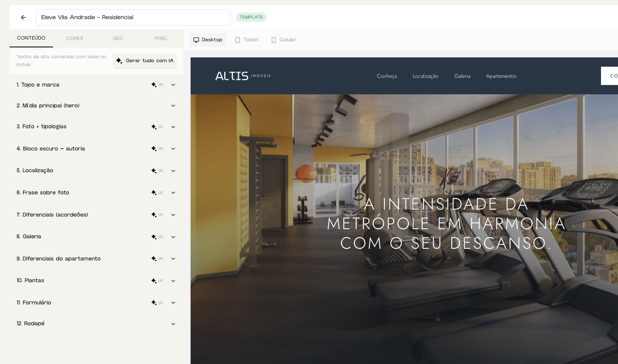Viewport: 618px width, 364px height.
Task: Expand the Diferenciais do apartamento chevron
Action: (x=173, y=259)
